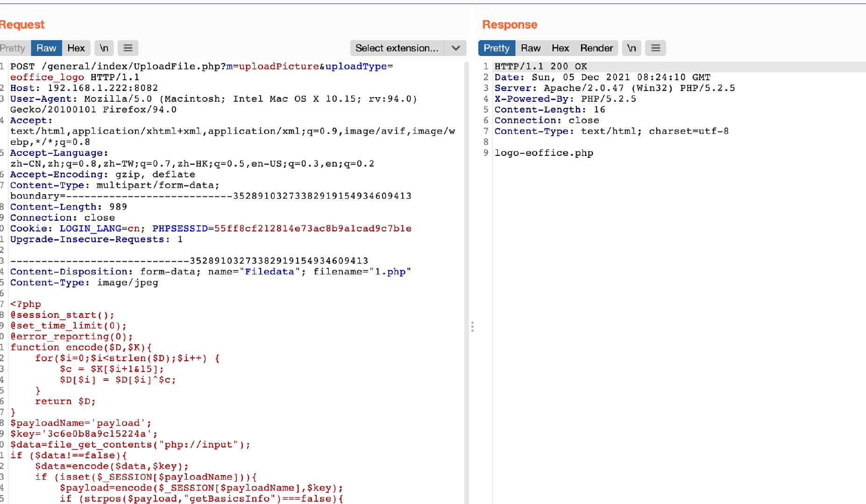This screenshot has height=504, width=866.
Task: Switch Response view to Raw tab
Action: [531, 48]
